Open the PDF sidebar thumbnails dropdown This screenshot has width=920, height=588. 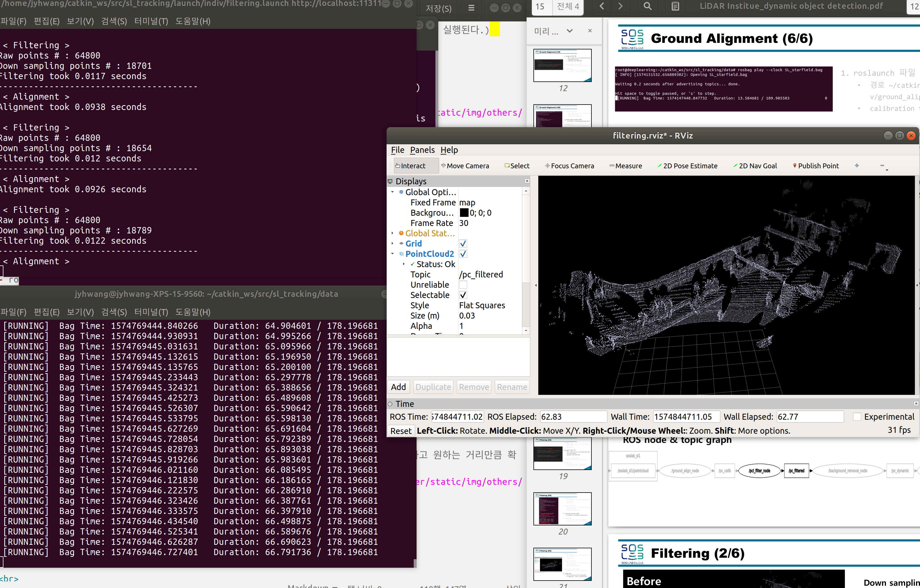pyautogui.click(x=569, y=31)
